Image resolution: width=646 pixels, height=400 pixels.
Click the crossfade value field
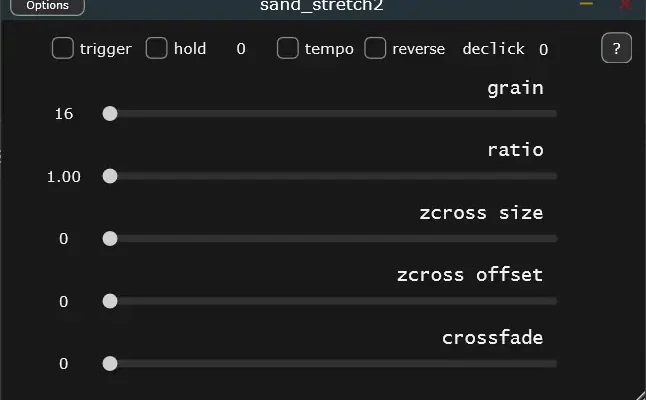coord(64,364)
